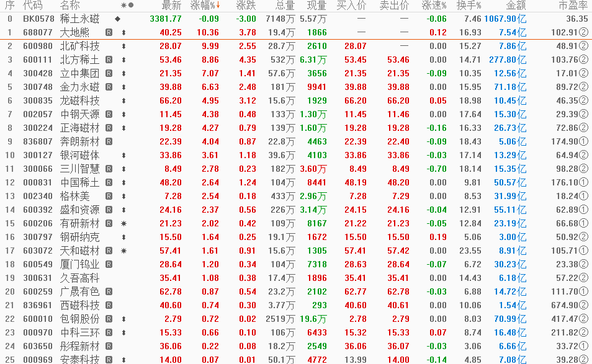The image size is (592, 364).
Task: Click the arrow marker in 包钢股份 row
Action: (123, 319)
